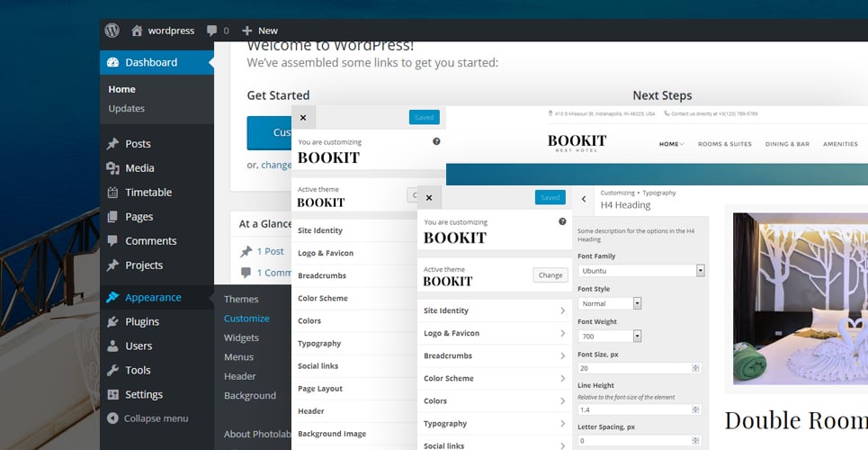This screenshot has width=868, height=450.
Task: Open the Font Family Ubuntu dropdown
Action: [641, 271]
